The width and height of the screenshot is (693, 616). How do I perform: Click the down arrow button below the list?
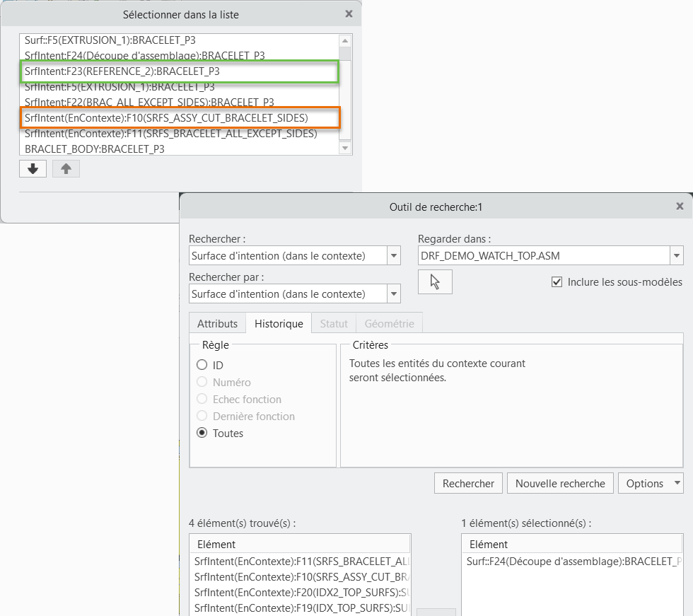click(x=33, y=169)
